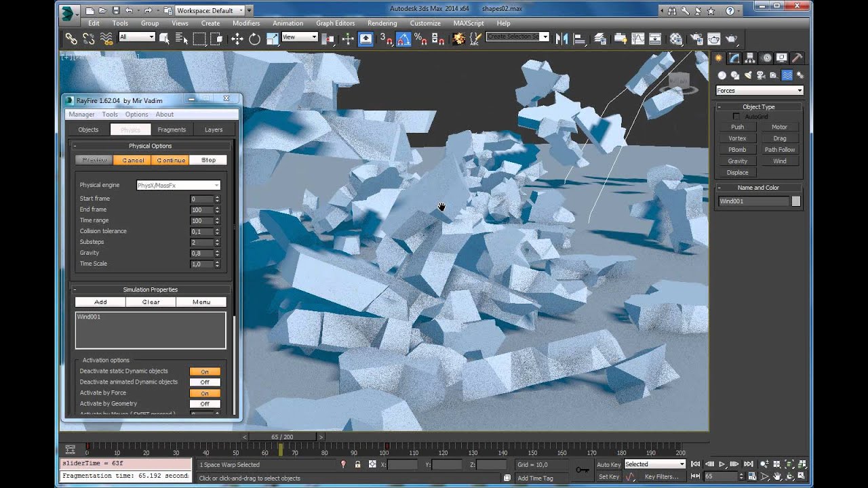The image size is (868, 488).
Task: Open the Forces category dropdown
Action: click(x=759, y=91)
